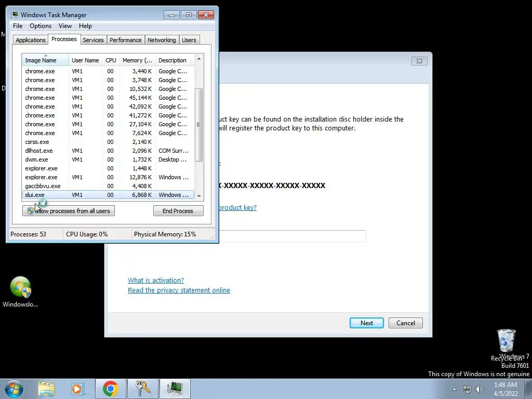This screenshot has height=399, width=532.
Task: Show hidden system tray icons
Action: click(x=454, y=389)
